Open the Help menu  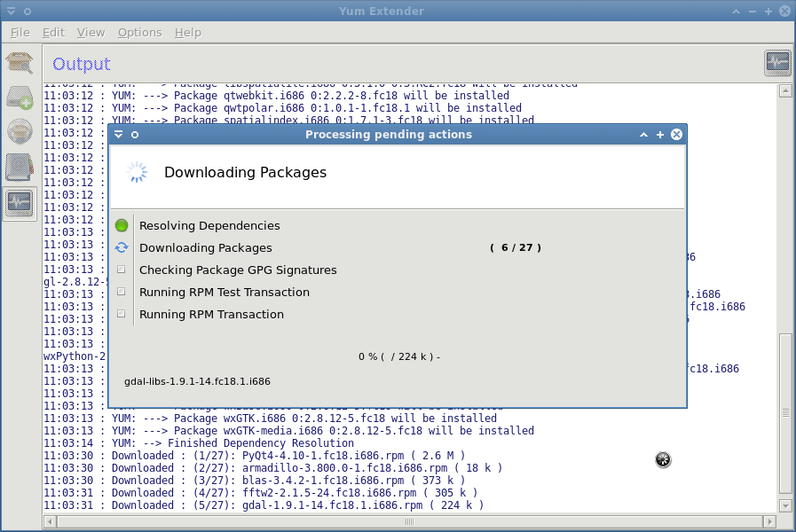pos(188,33)
